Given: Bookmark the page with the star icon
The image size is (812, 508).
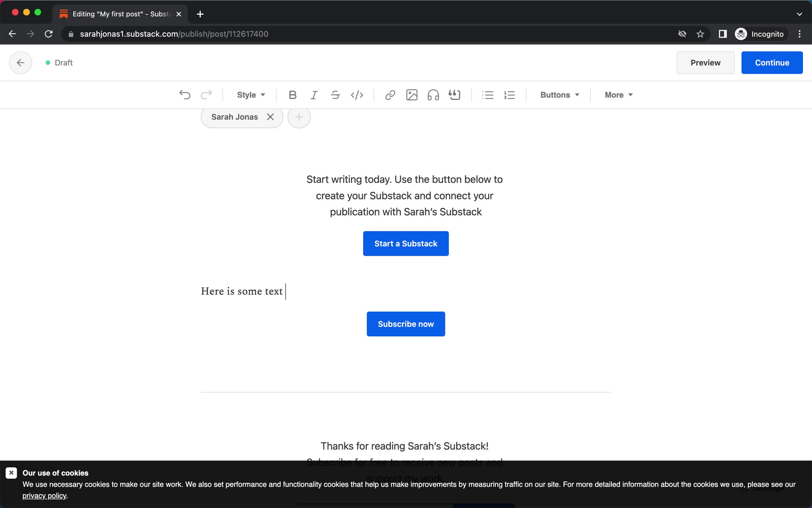Looking at the screenshot, I should (700, 34).
